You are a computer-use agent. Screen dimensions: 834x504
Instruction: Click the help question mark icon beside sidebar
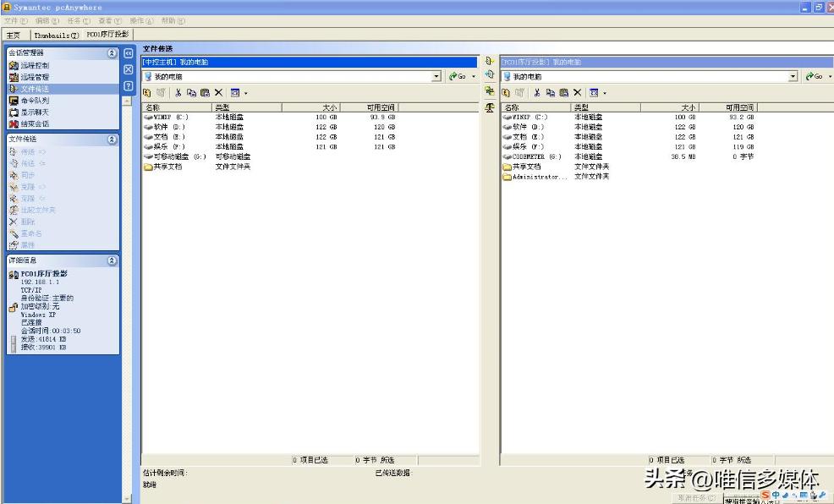(129, 86)
